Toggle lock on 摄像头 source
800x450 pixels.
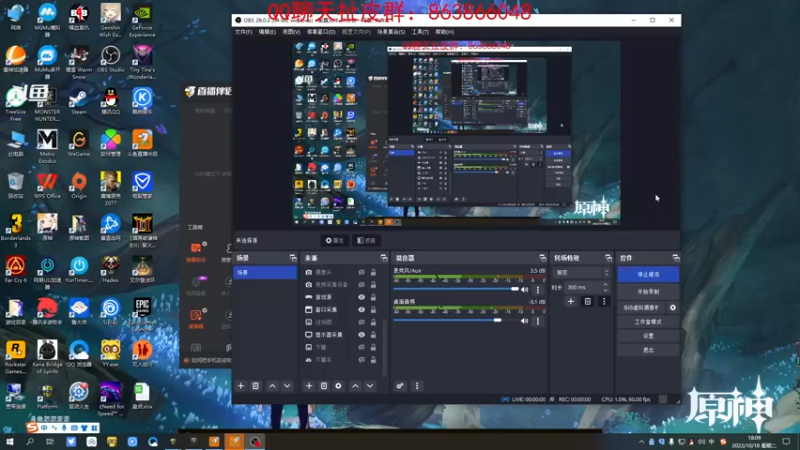[x=373, y=272]
